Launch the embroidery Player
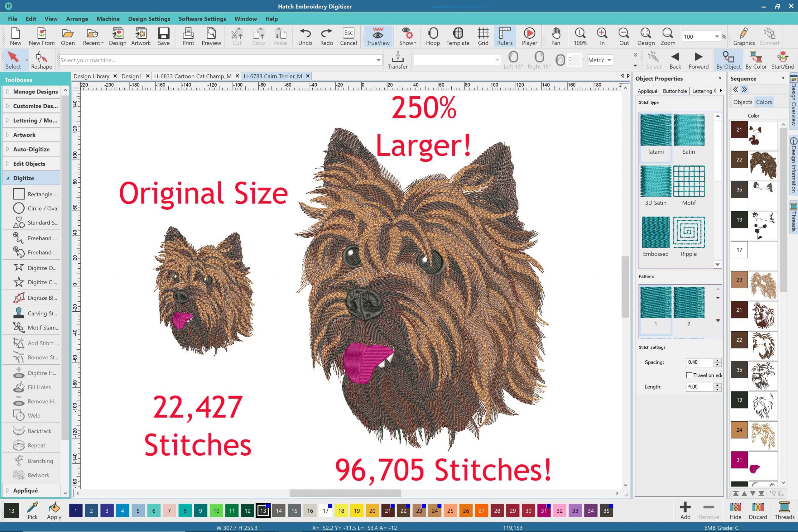 pyautogui.click(x=529, y=36)
